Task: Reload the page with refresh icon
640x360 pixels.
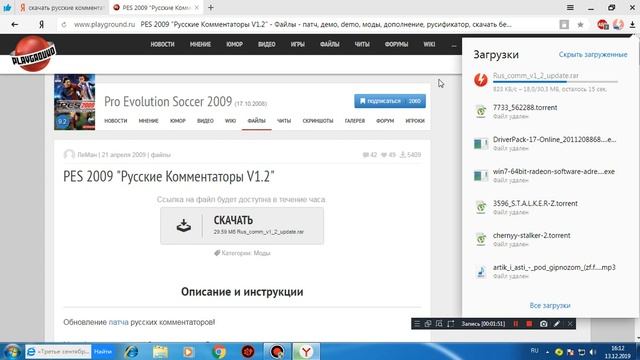Action: pyautogui.click(x=64, y=24)
